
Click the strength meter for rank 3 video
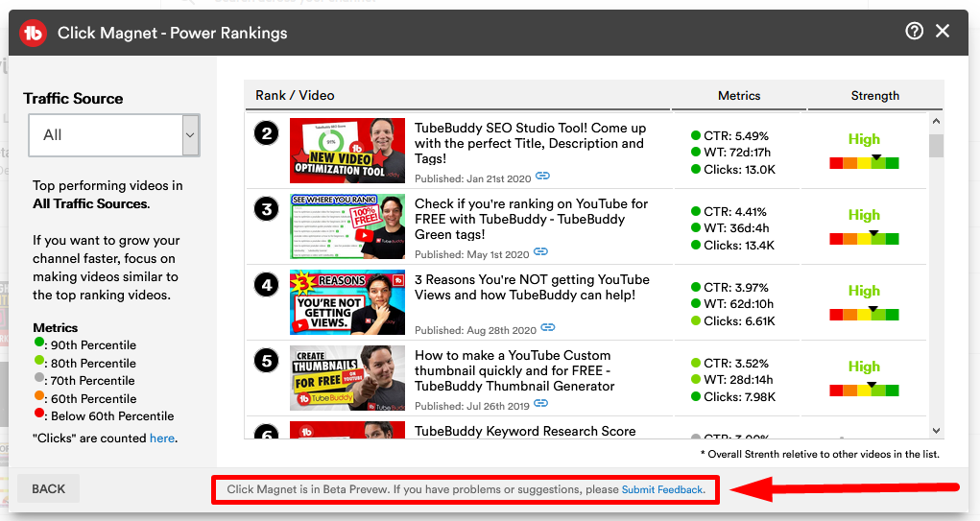tap(864, 238)
